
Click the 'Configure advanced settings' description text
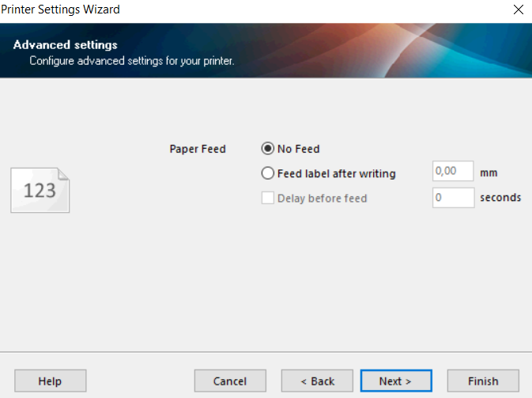131,60
